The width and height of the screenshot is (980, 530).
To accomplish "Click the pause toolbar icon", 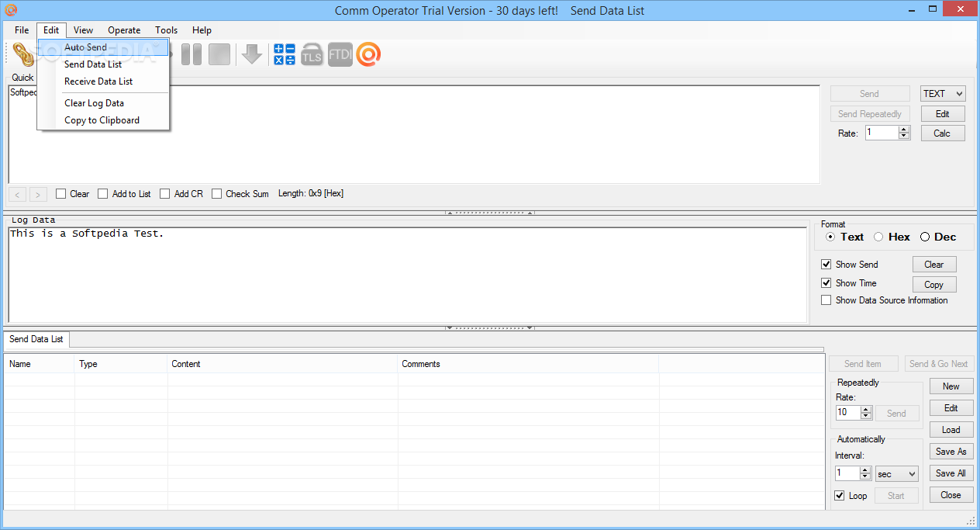I will click(192, 54).
